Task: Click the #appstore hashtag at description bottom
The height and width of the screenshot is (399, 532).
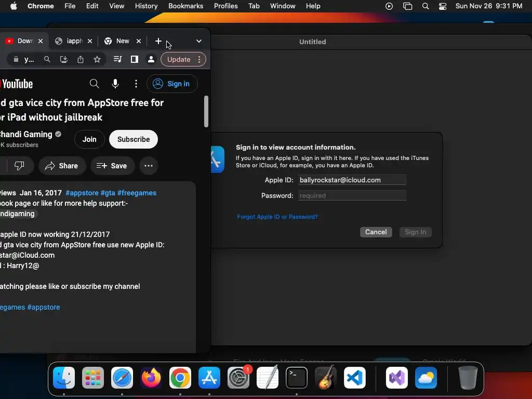Action: tap(44, 307)
